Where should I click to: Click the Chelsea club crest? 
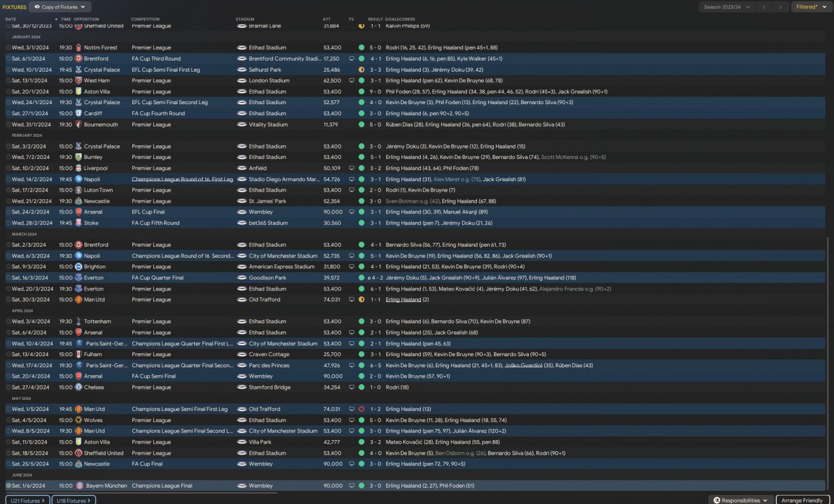[x=79, y=387]
